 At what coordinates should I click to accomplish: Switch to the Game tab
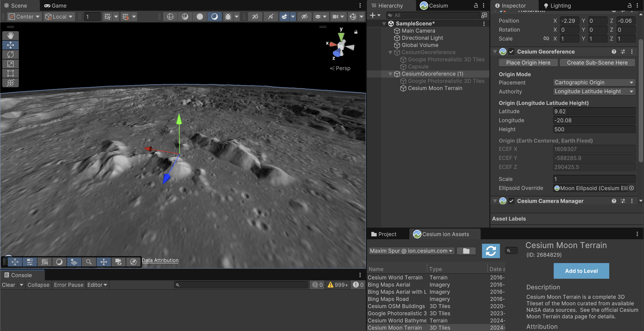pos(55,6)
